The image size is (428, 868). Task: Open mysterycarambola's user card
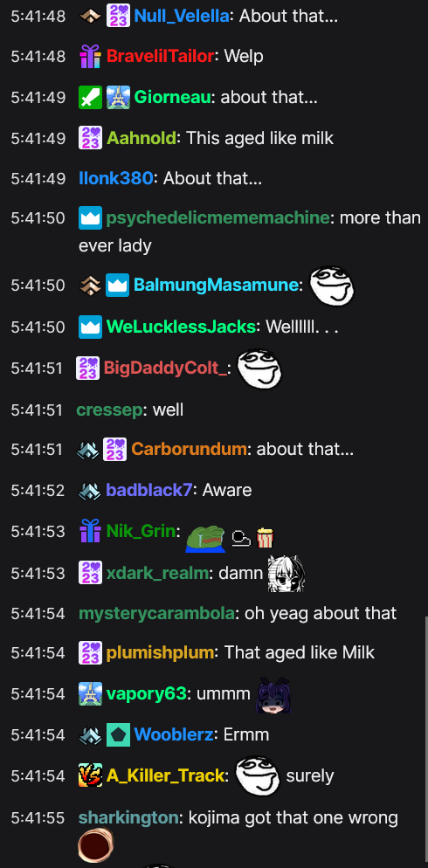[x=156, y=613]
